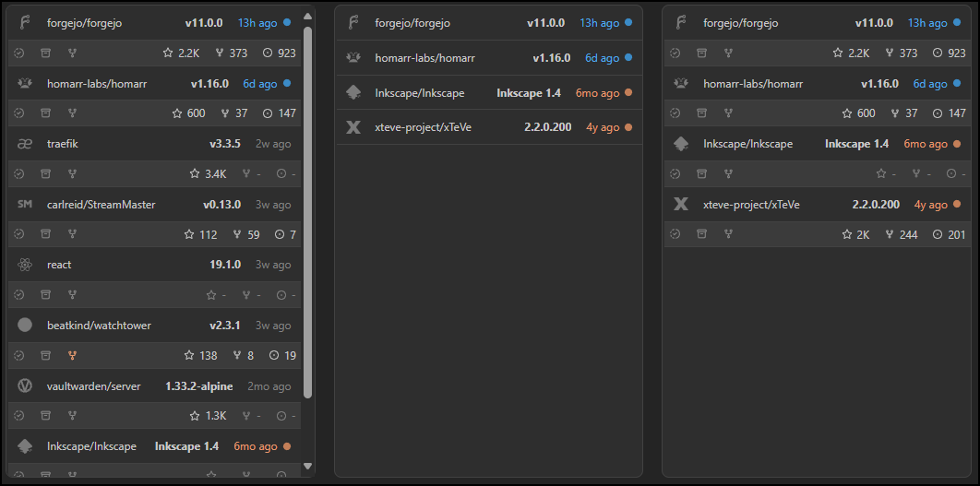
Task: Click the blue status dot beside homarr in the left panel
Action: (x=286, y=84)
